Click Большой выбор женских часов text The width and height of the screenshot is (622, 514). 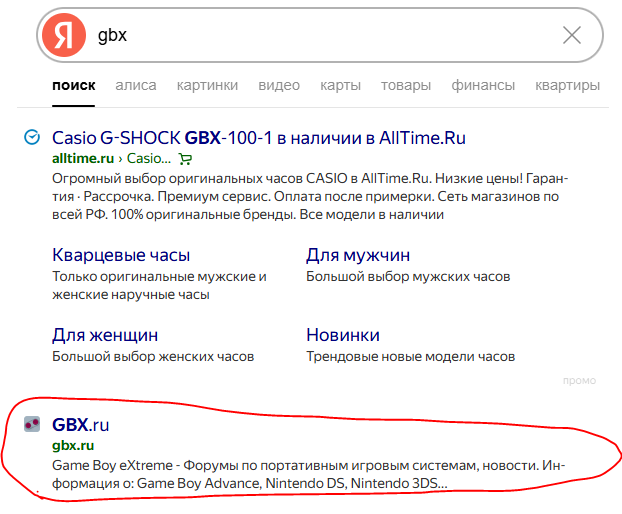click(153, 357)
